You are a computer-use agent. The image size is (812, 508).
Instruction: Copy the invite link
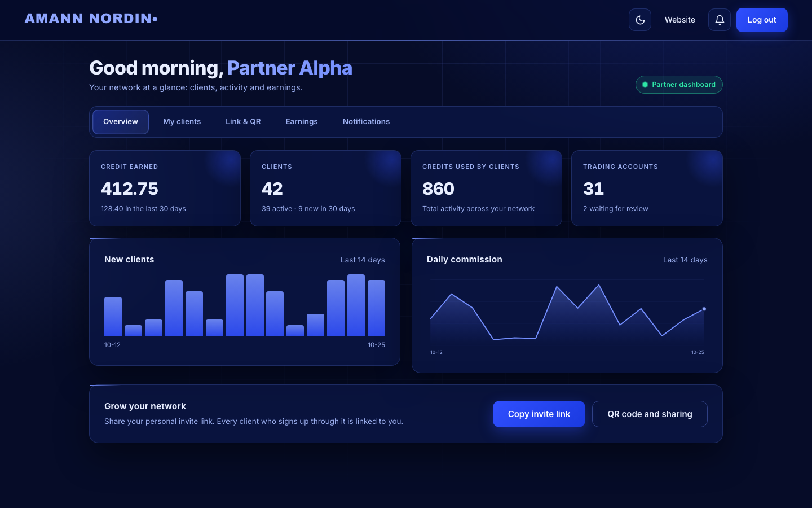(539, 414)
